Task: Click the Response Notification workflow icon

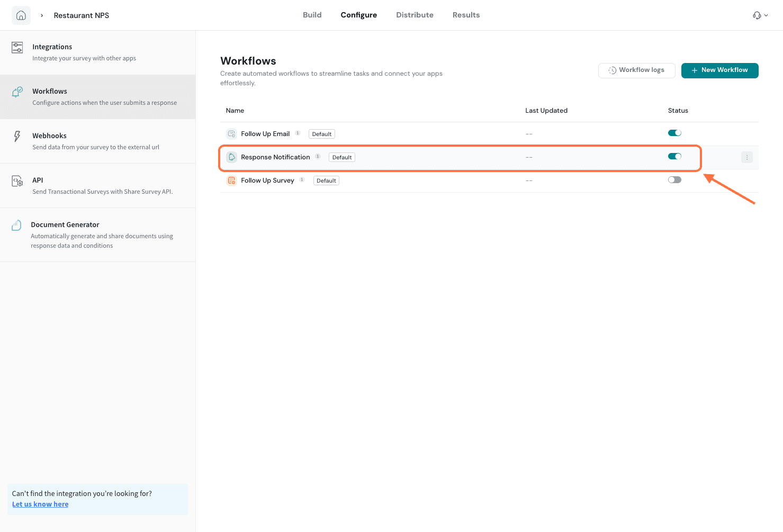Action: coord(231,157)
